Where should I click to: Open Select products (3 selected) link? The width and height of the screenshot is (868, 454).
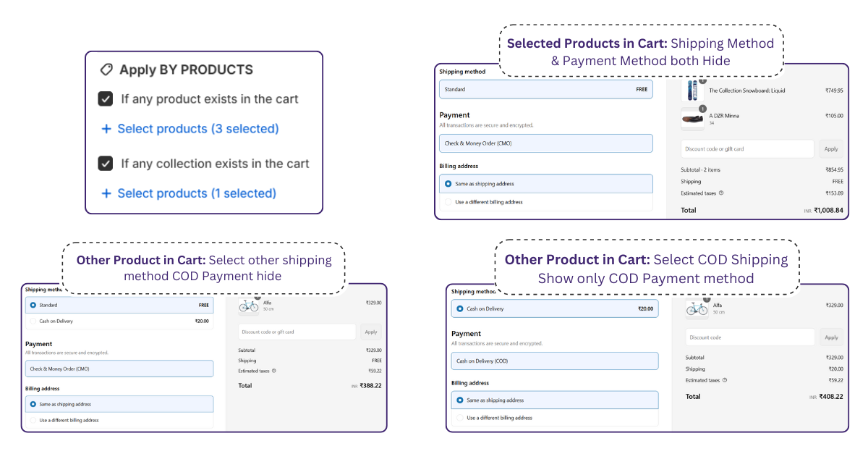[x=197, y=129]
